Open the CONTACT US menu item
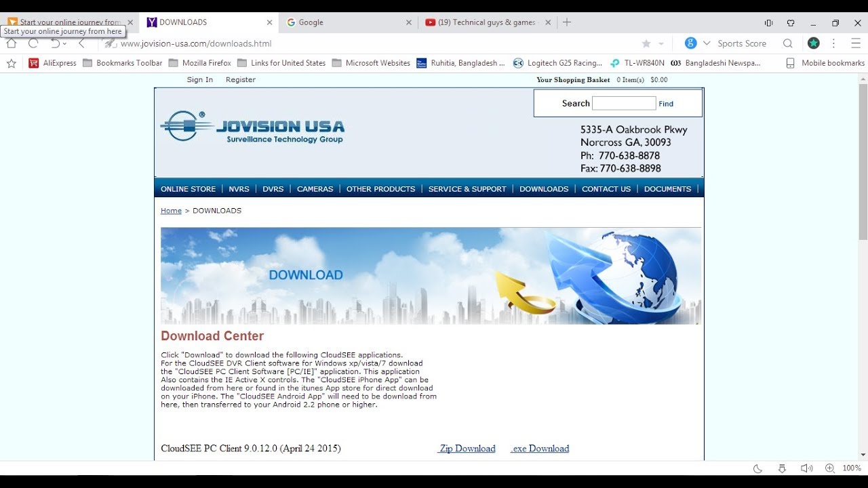The width and height of the screenshot is (868, 488). click(606, 189)
